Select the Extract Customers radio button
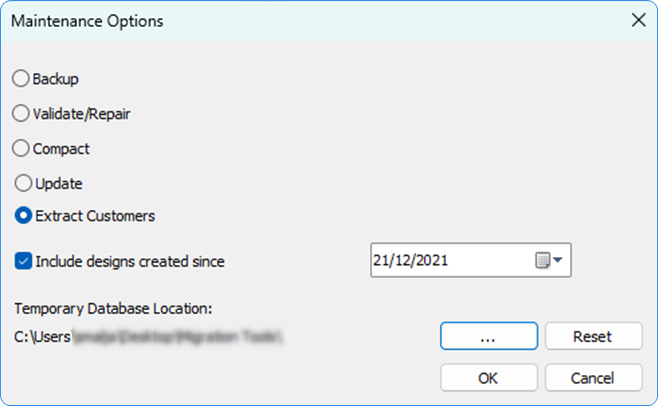 pyautogui.click(x=21, y=215)
